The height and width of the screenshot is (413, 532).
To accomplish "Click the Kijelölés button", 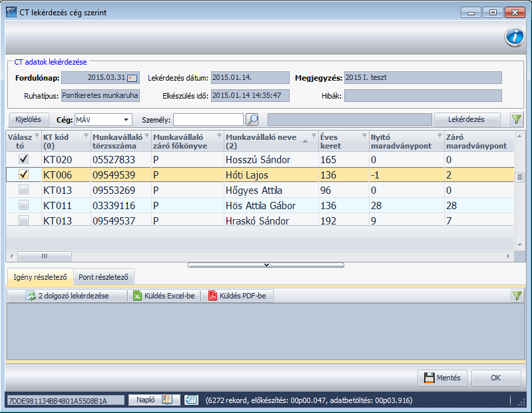I will click(28, 119).
